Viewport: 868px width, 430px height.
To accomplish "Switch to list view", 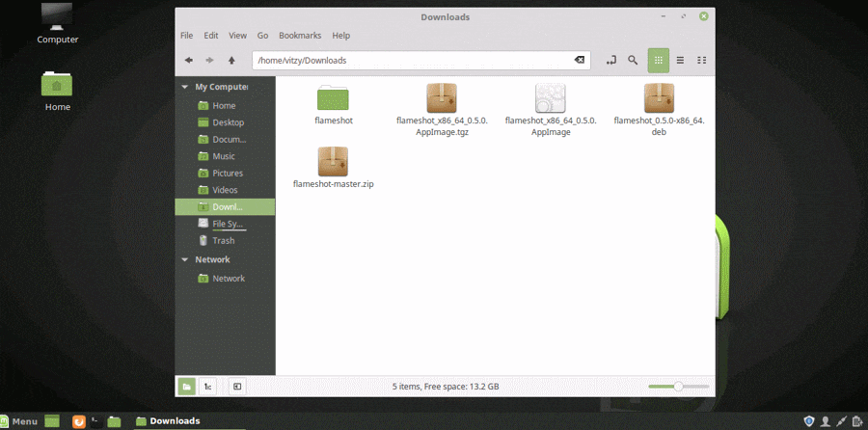I will tap(680, 61).
